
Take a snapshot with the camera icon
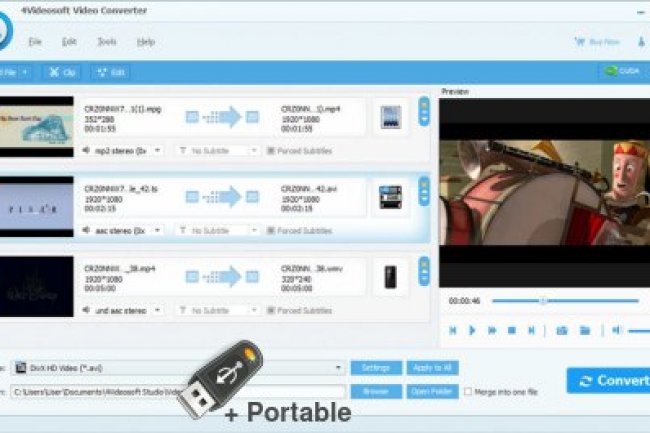tap(562, 330)
